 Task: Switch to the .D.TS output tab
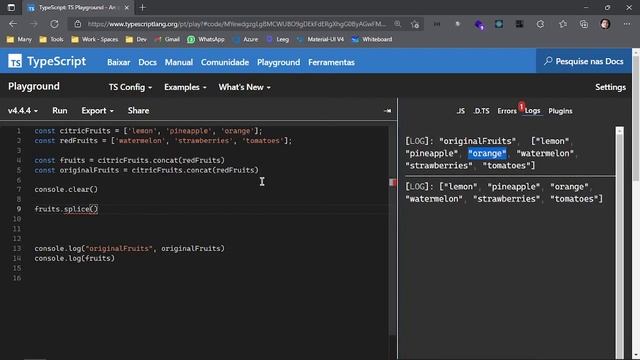pos(481,111)
